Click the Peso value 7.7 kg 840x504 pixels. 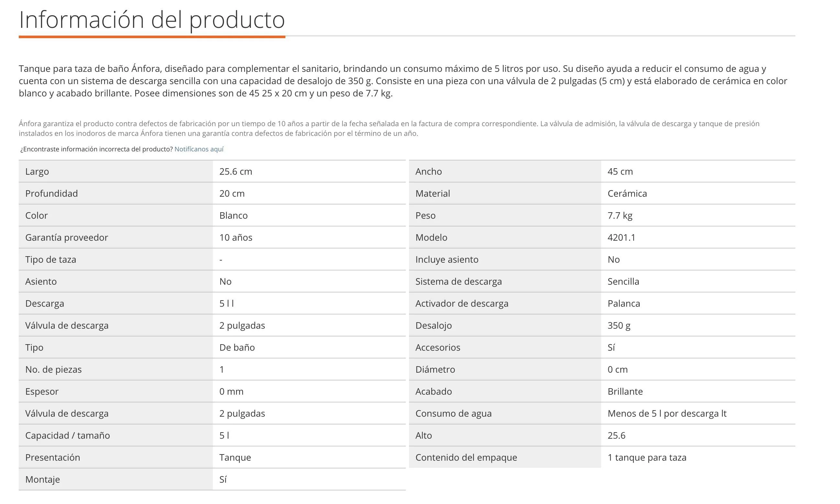pyautogui.click(x=620, y=216)
